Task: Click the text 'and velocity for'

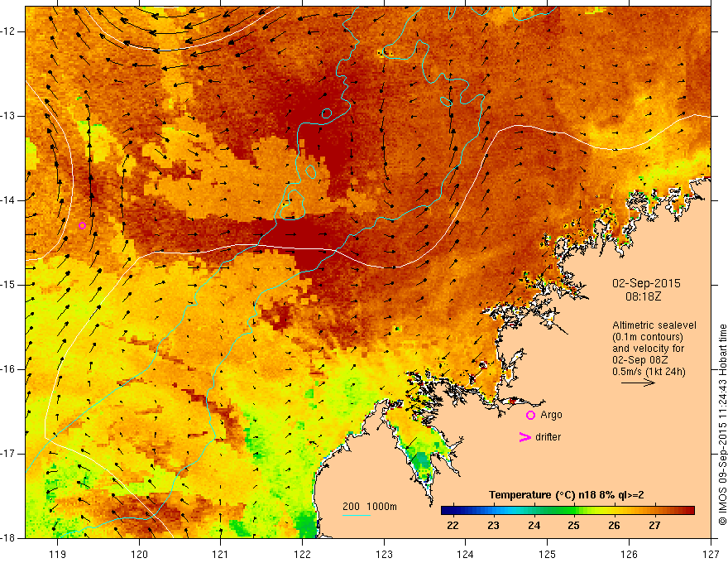Action: (x=648, y=349)
